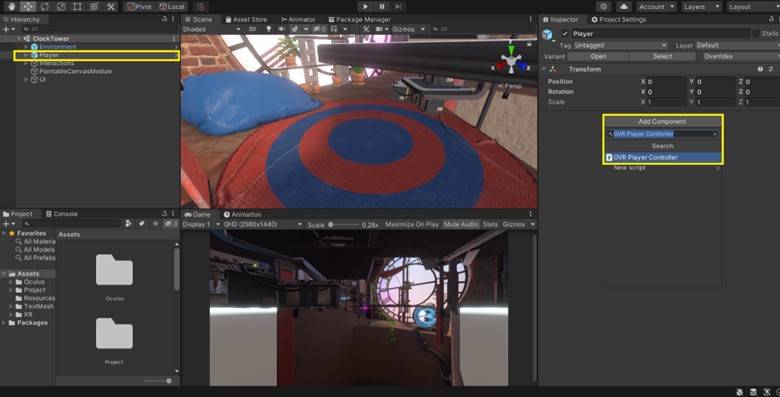Image resolution: width=780 pixels, height=397 pixels.
Task: Open the Shaded draw mode dropdown
Action: tap(211, 29)
